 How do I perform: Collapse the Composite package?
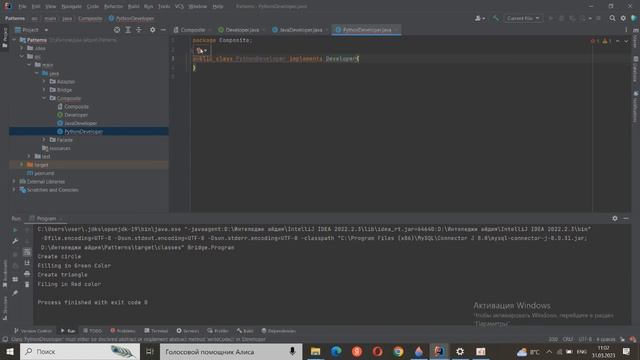pos(44,98)
